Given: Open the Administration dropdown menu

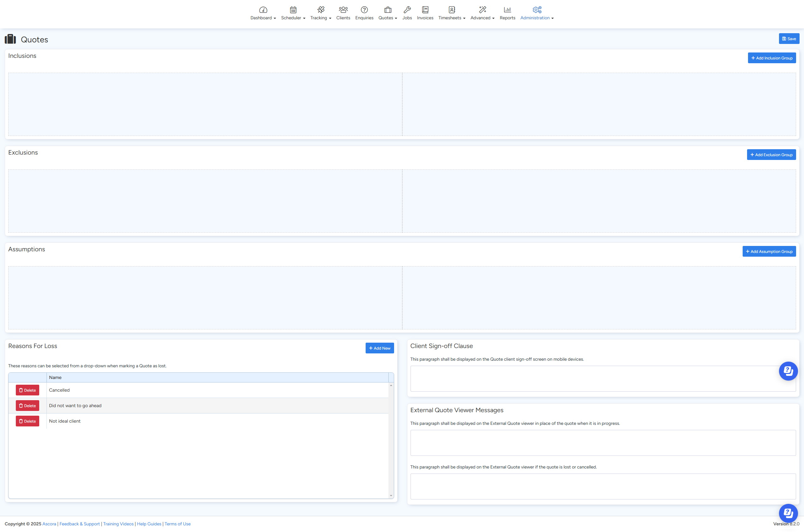Looking at the screenshot, I should point(536,18).
